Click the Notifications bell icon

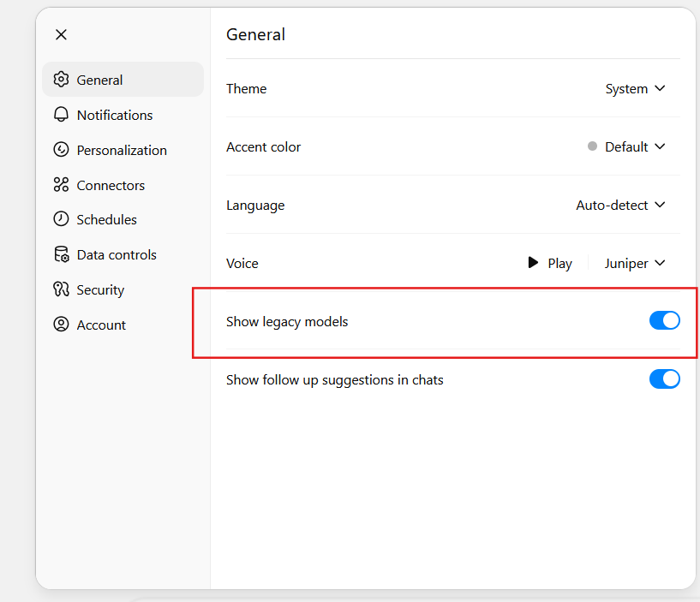pos(61,115)
